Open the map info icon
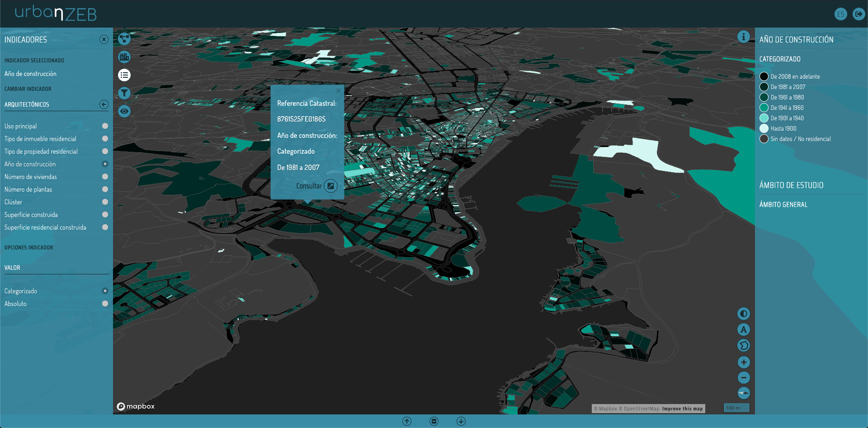Image resolution: width=868 pixels, height=428 pixels. coord(744,37)
